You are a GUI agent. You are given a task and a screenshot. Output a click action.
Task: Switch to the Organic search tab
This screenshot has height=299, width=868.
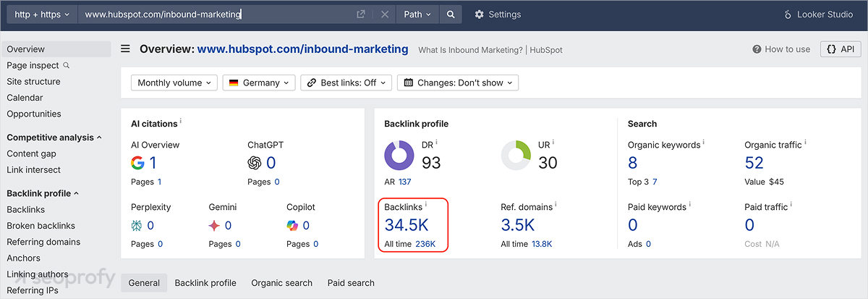point(282,283)
